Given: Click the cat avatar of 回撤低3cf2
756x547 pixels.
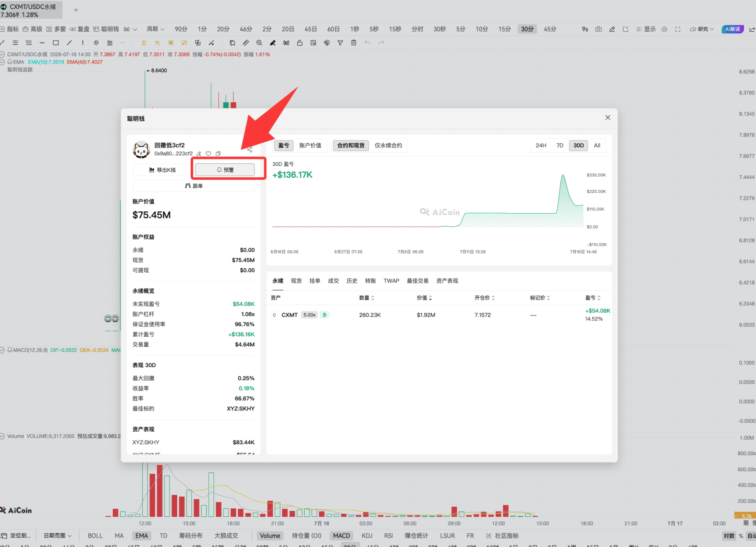Looking at the screenshot, I should pyautogui.click(x=141, y=150).
